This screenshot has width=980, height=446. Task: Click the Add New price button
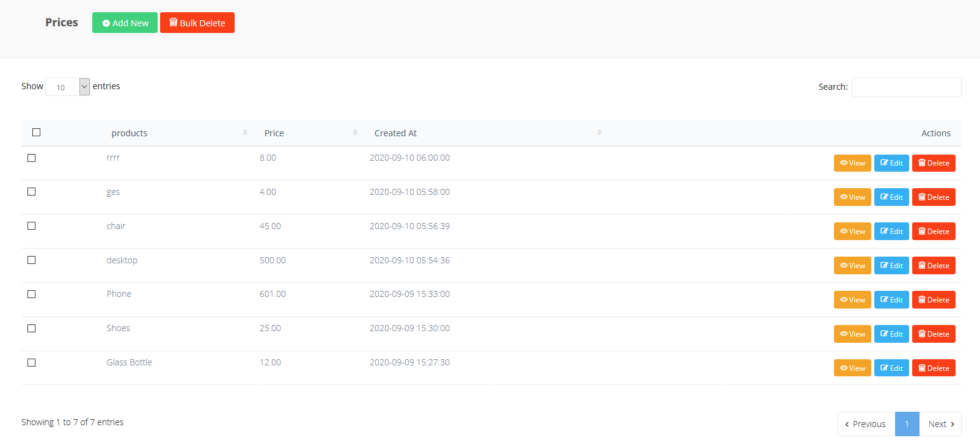tap(125, 23)
